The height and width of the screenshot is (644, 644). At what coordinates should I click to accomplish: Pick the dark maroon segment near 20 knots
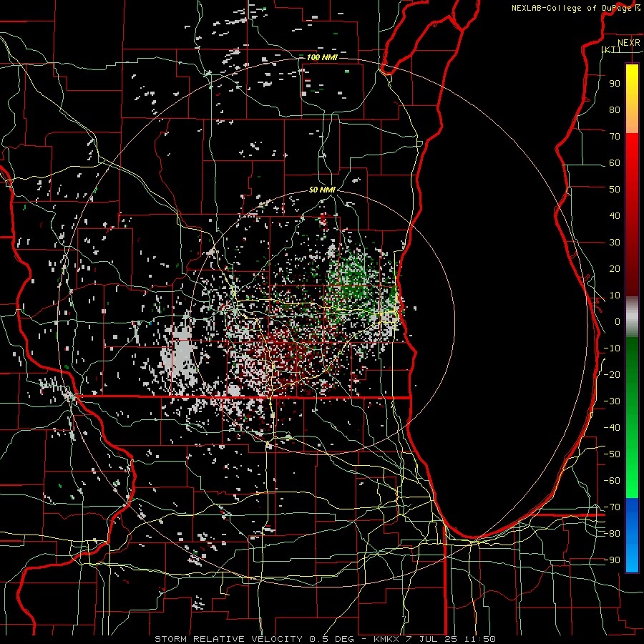point(632,269)
